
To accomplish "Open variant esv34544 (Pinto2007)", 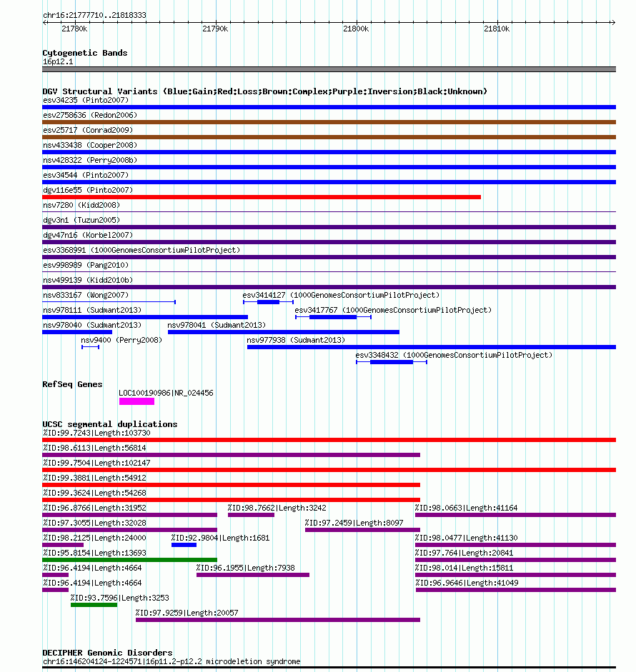I will (x=86, y=175).
